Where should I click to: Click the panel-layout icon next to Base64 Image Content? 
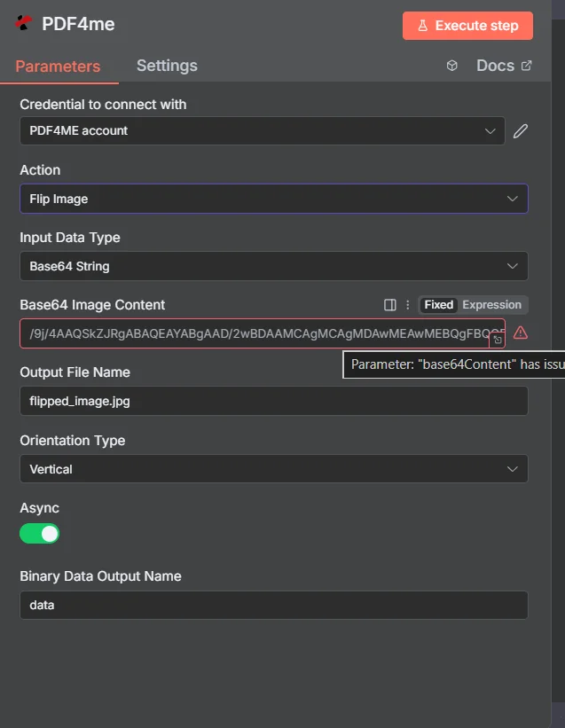(390, 304)
